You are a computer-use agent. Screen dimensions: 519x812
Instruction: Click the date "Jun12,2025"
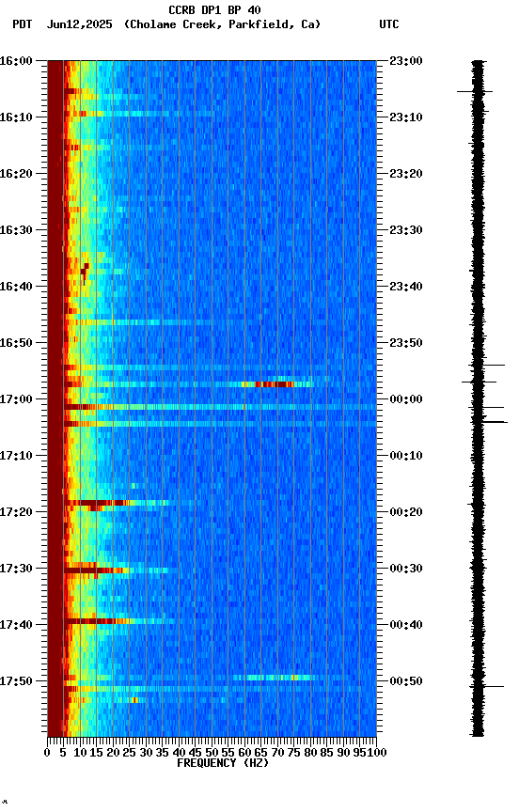pyautogui.click(x=79, y=24)
